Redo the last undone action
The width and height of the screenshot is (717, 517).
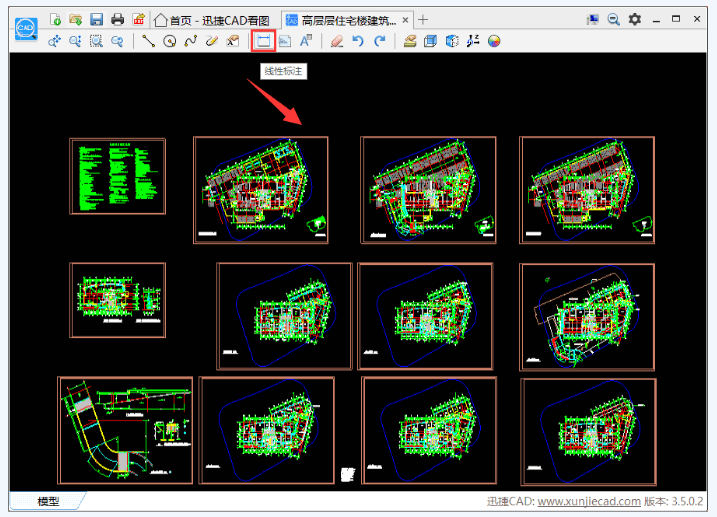pyautogui.click(x=379, y=41)
